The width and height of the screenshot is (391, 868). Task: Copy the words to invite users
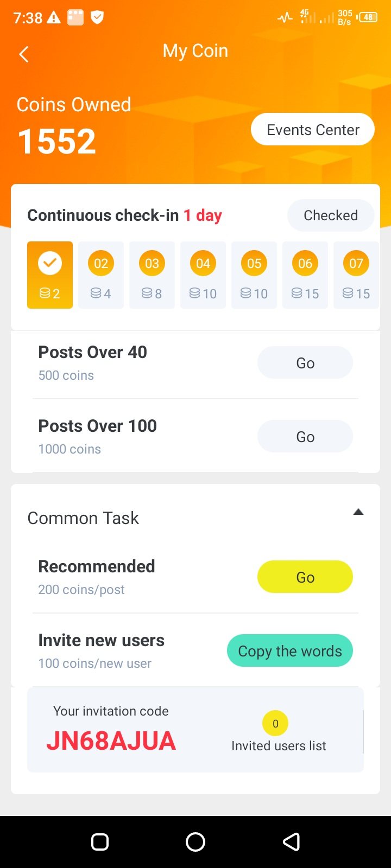290,650
